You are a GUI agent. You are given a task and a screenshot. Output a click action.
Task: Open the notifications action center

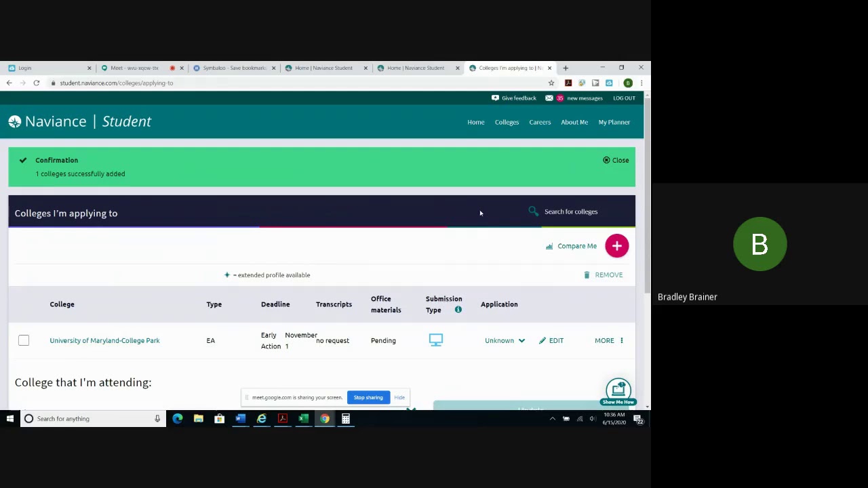point(639,420)
